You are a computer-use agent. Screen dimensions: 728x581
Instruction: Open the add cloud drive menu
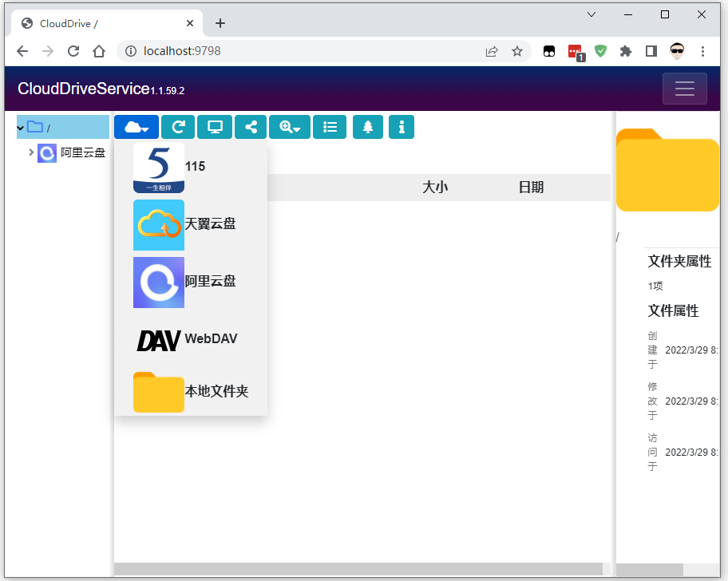pyautogui.click(x=136, y=127)
